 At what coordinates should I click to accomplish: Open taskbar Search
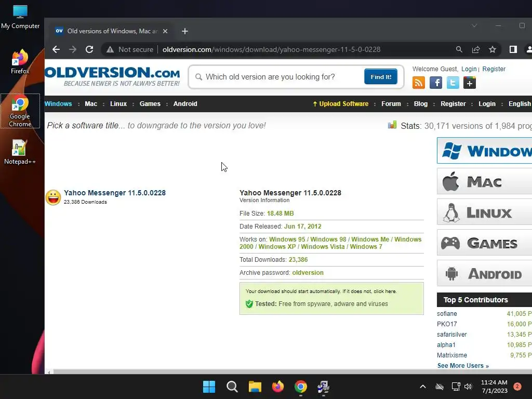click(232, 387)
